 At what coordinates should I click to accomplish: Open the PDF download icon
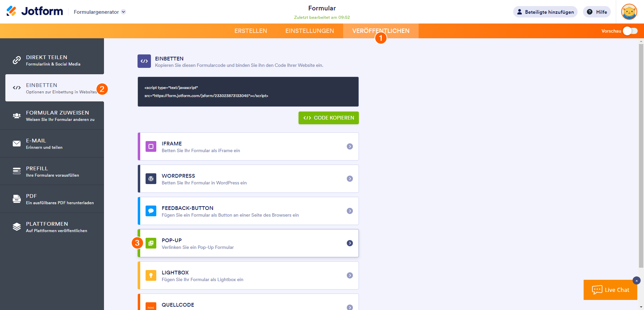(x=17, y=199)
